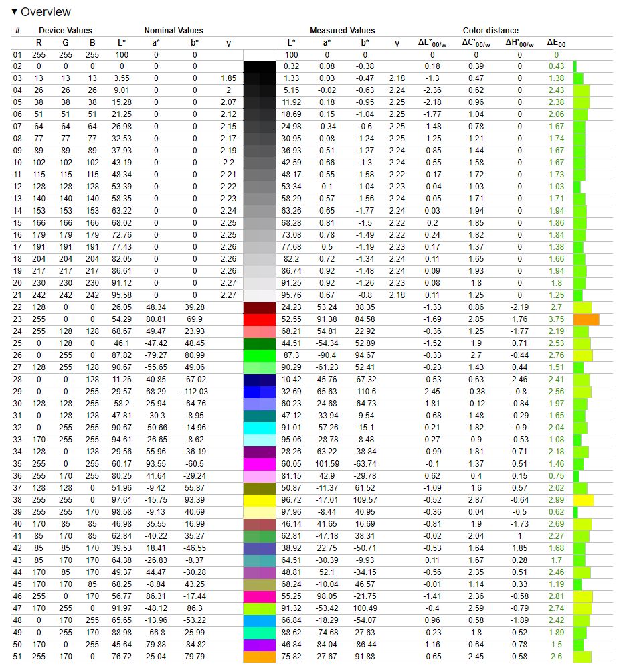The image size is (625, 672).
Task: Collapse the Overview section triangle
Action: pos(15,12)
